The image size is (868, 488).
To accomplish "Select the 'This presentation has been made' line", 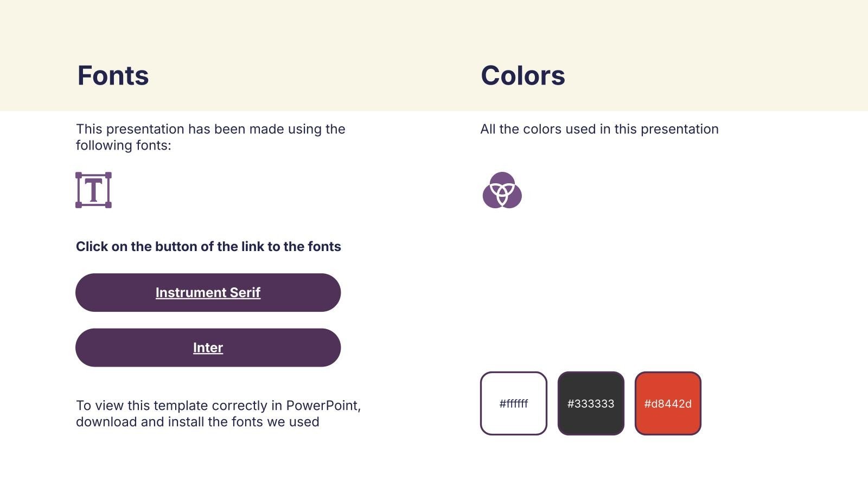I will (x=210, y=129).
